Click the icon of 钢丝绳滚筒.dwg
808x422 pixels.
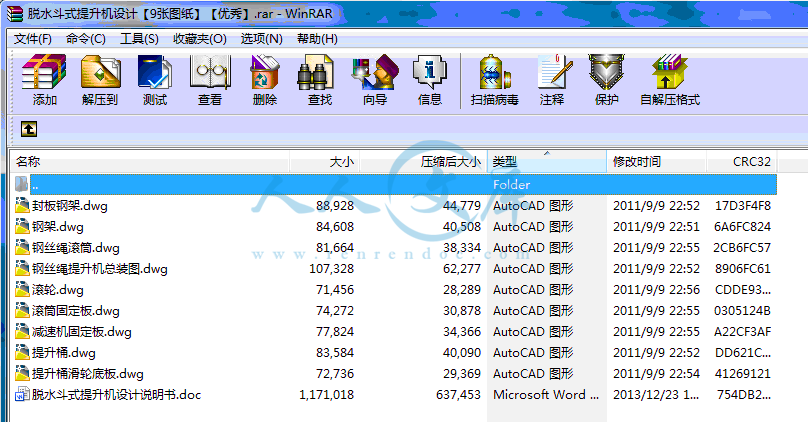22,248
